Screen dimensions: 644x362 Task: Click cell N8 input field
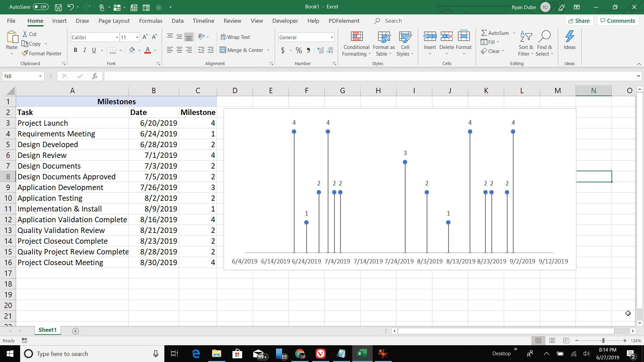click(593, 176)
